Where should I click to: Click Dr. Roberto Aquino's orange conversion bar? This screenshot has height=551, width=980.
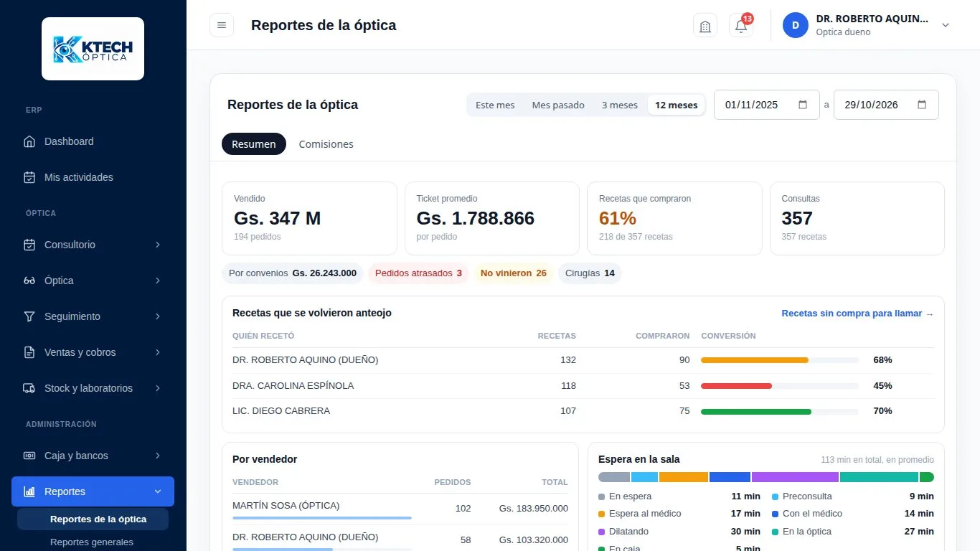[755, 360]
